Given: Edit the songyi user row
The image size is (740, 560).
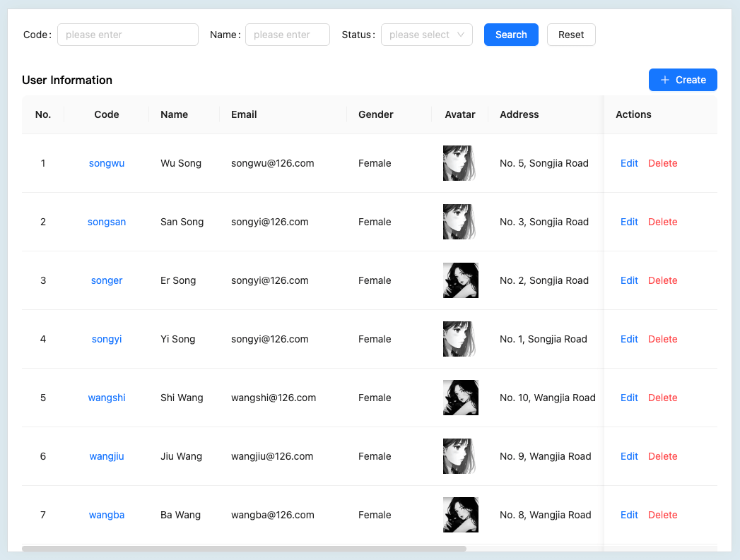Looking at the screenshot, I should (629, 339).
